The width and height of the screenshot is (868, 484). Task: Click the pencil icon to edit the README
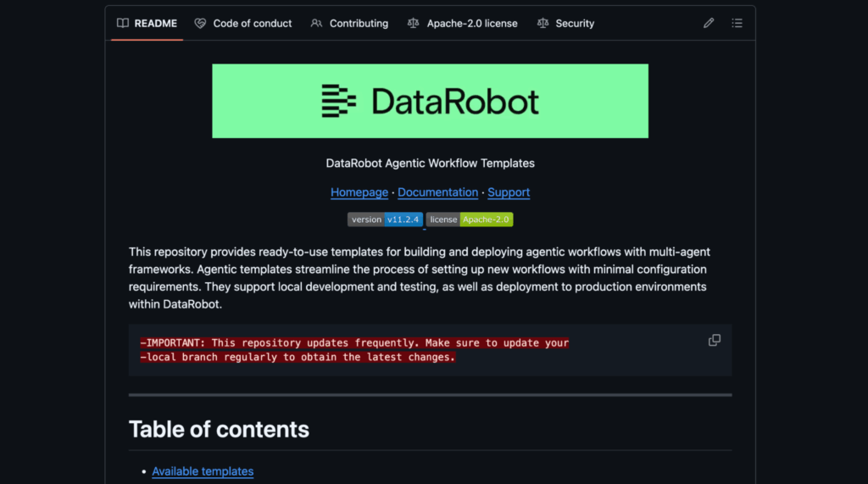[x=709, y=24]
